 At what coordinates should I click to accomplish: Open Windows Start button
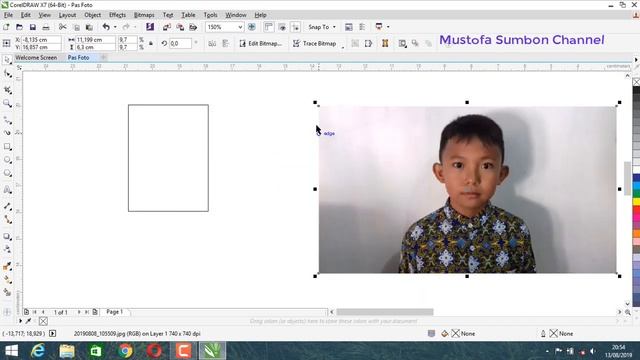click(x=11, y=351)
